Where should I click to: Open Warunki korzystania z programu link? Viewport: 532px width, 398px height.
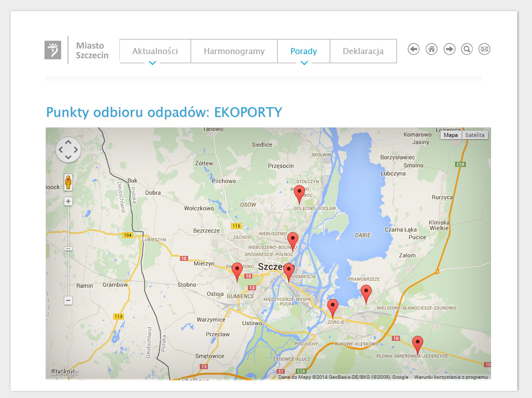click(x=451, y=377)
